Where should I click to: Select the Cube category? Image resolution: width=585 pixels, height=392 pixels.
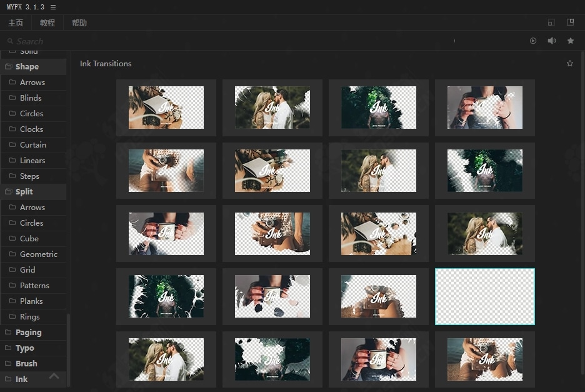tap(34, 239)
